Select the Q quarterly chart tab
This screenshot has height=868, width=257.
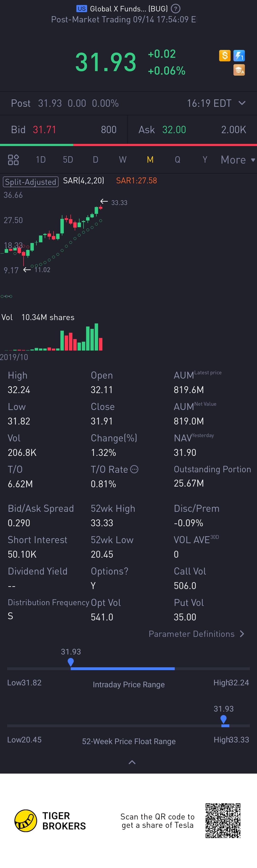pyautogui.click(x=178, y=160)
